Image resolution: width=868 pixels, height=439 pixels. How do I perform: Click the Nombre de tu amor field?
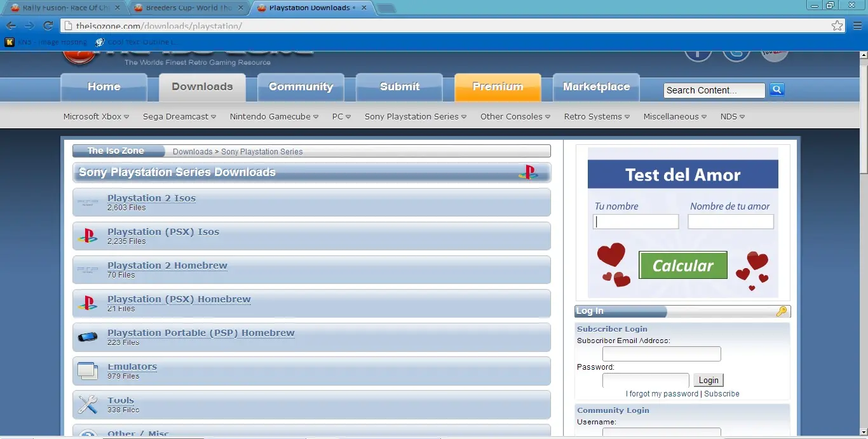[x=731, y=222]
